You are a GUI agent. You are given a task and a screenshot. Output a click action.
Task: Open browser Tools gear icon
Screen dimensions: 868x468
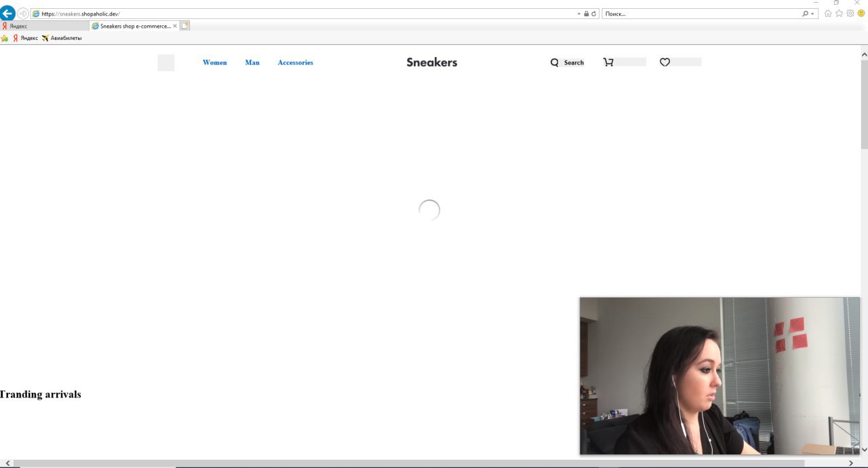click(x=850, y=13)
